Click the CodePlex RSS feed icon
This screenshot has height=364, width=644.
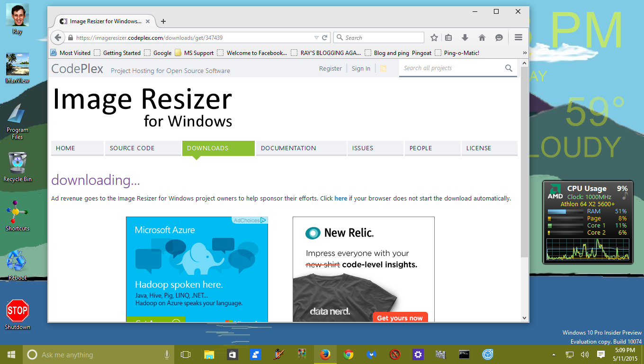click(383, 68)
